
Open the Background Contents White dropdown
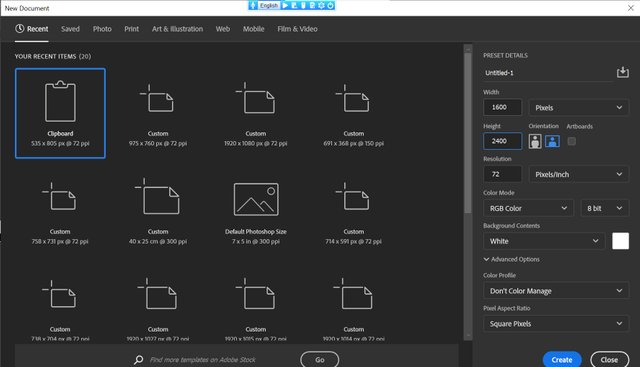pyautogui.click(x=544, y=241)
